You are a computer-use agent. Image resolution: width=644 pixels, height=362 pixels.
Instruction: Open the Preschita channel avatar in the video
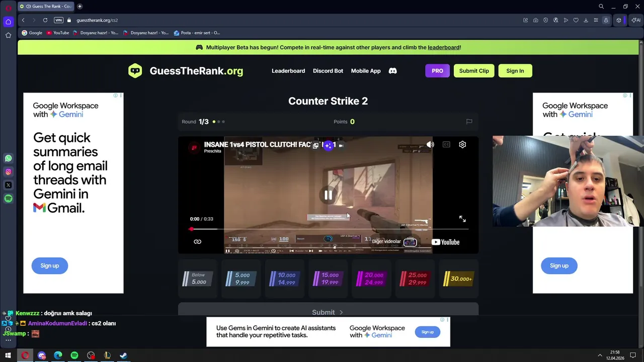[x=194, y=147]
